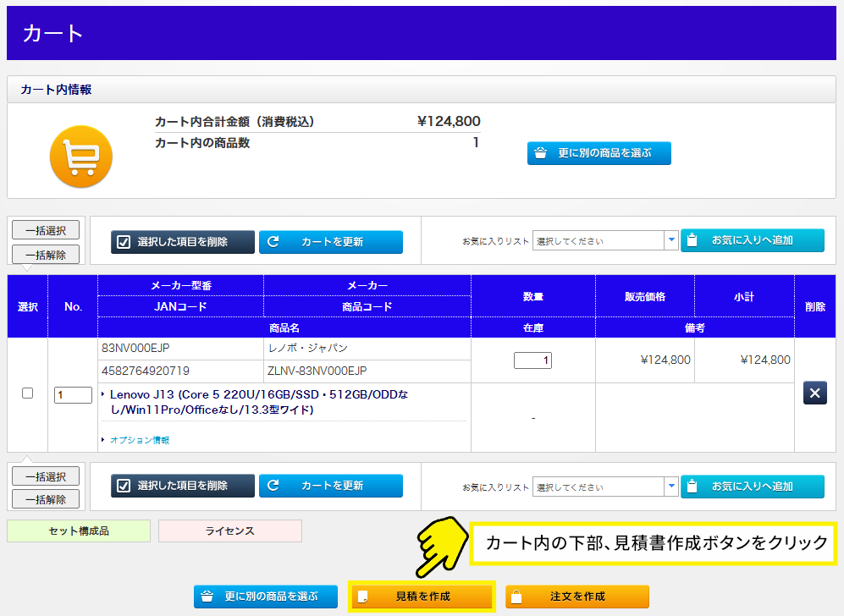Click 注文を作成 order button
844x616 pixels.
[x=576, y=597]
